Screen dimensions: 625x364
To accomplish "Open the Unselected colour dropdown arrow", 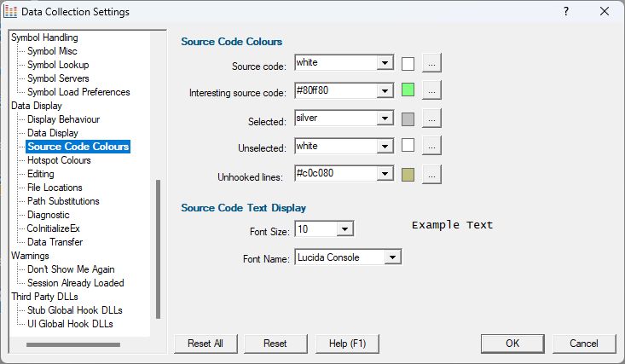I will coord(385,146).
